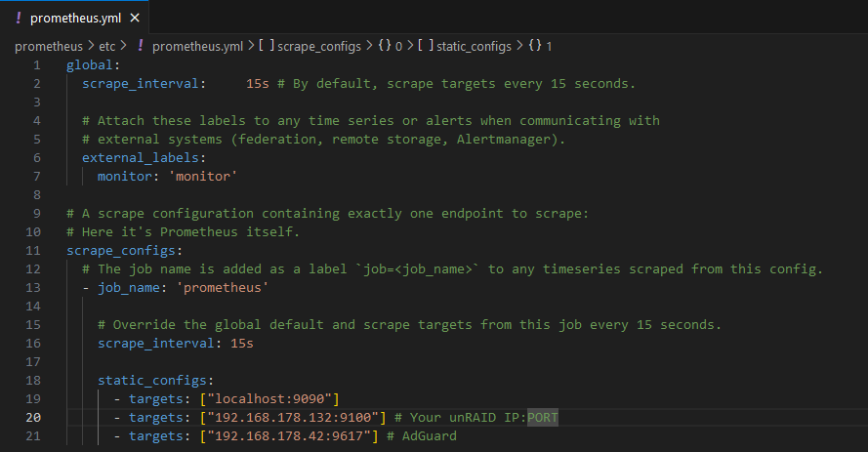Click the external_labels key
Screen dimensions: 868x452
[x=140, y=158]
